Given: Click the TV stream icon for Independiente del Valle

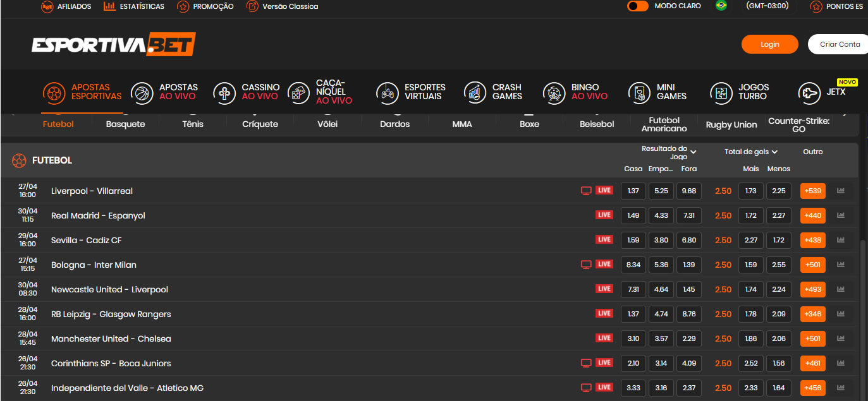Looking at the screenshot, I should (x=586, y=388).
